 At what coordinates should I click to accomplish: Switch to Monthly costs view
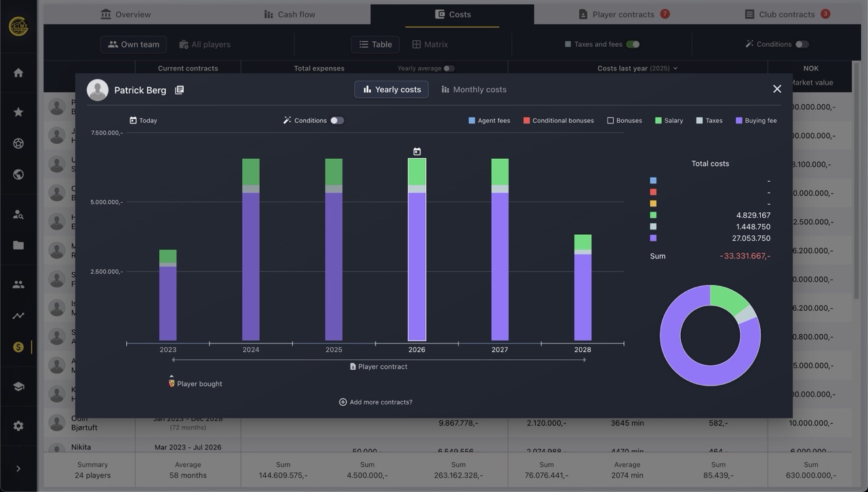click(473, 90)
